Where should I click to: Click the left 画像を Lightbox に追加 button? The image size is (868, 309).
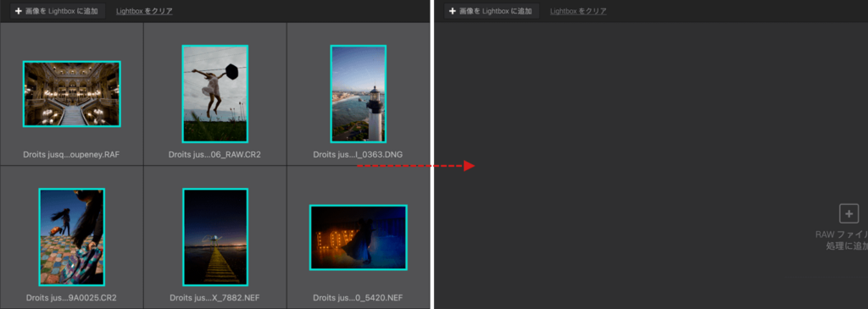58,11
